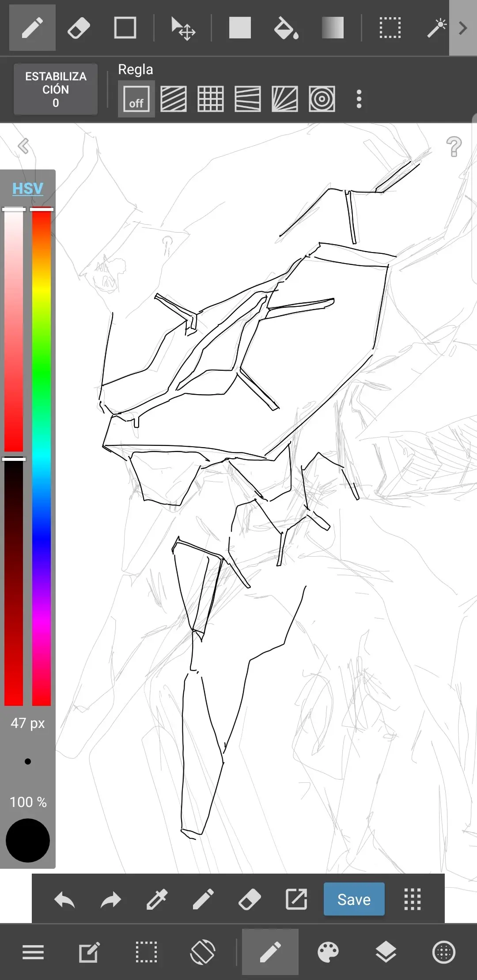Viewport: 477px width, 980px height.
Task: Enable the parallel lines ruler
Action: (173, 99)
